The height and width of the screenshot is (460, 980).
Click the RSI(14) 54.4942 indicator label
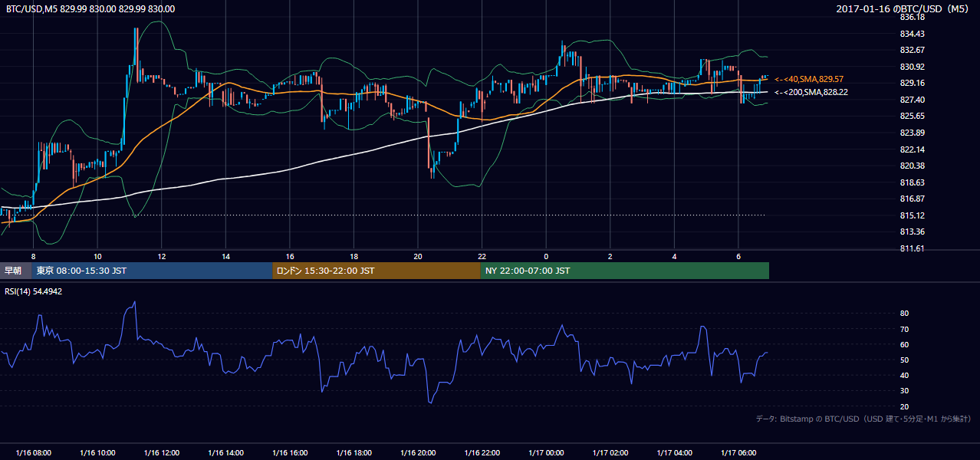(x=35, y=291)
